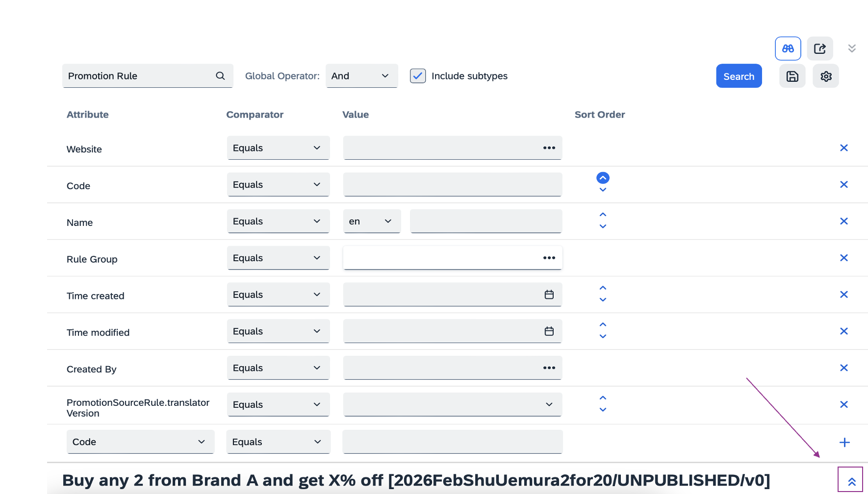Image resolution: width=868 pixels, height=494 pixels.
Task: Remove the Website condition row
Action: point(843,148)
